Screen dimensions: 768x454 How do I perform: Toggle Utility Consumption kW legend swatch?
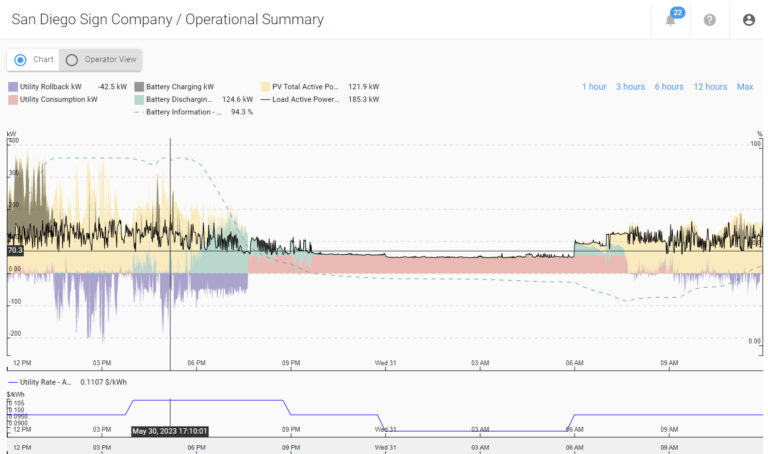[13, 100]
